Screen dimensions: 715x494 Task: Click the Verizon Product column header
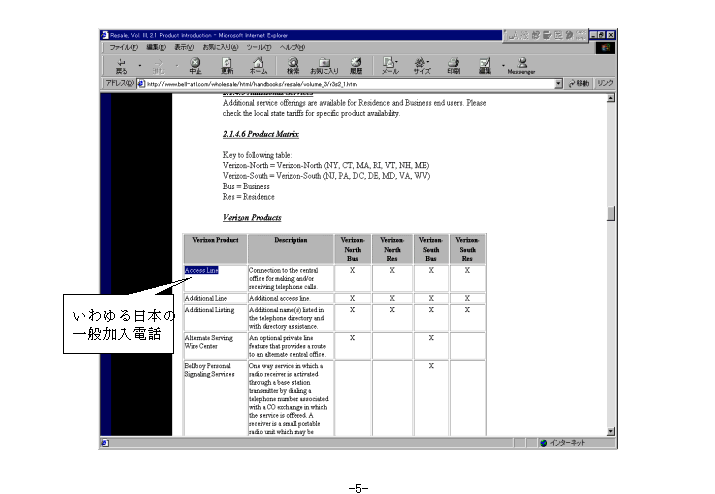click(x=215, y=249)
